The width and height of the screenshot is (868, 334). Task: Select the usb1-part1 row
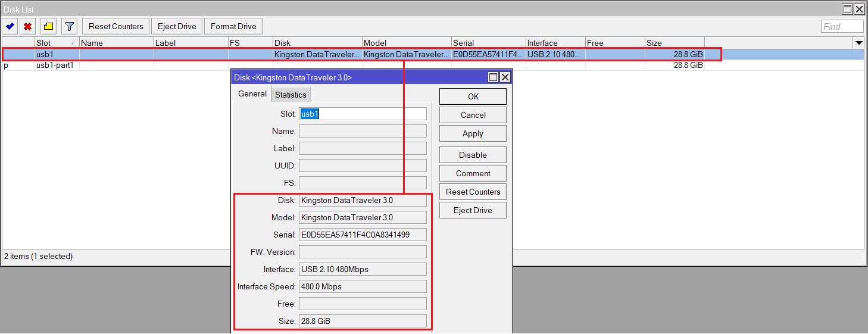coord(433,65)
